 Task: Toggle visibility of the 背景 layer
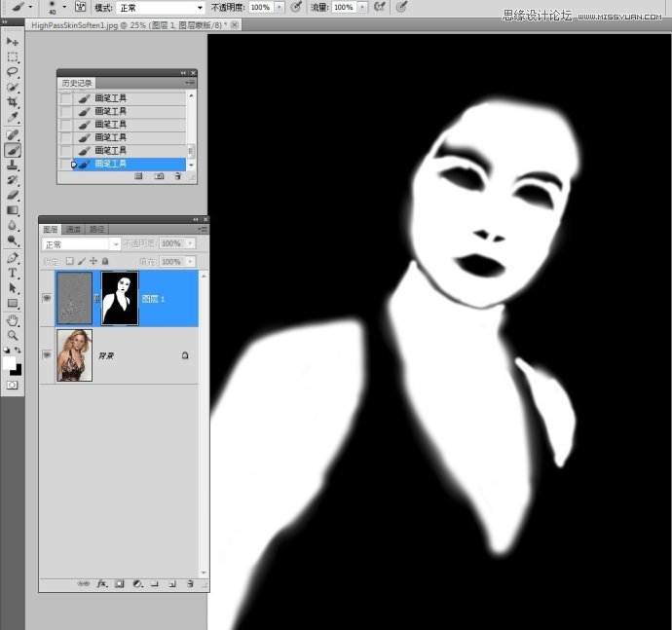(47, 356)
